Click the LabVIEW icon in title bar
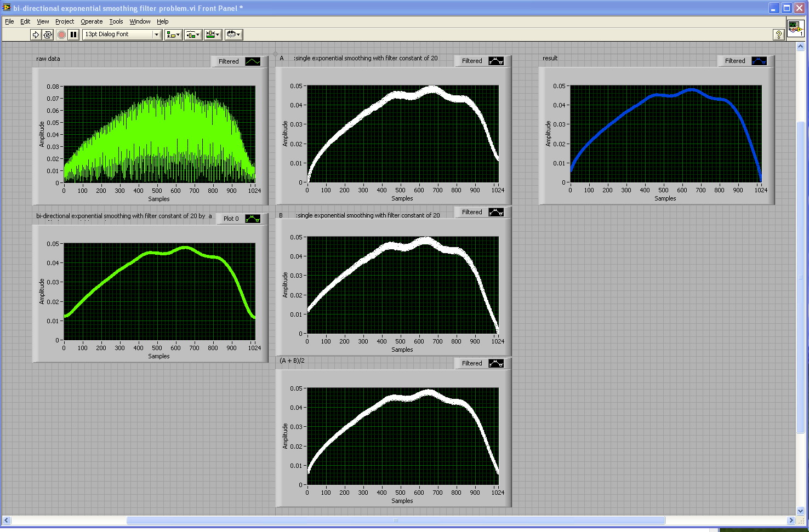Screen dimensions: 809x532 pos(7,8)
